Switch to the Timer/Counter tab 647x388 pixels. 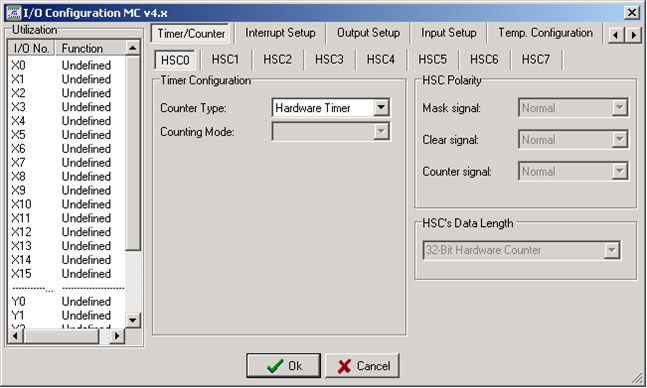(x=191, y=33)
